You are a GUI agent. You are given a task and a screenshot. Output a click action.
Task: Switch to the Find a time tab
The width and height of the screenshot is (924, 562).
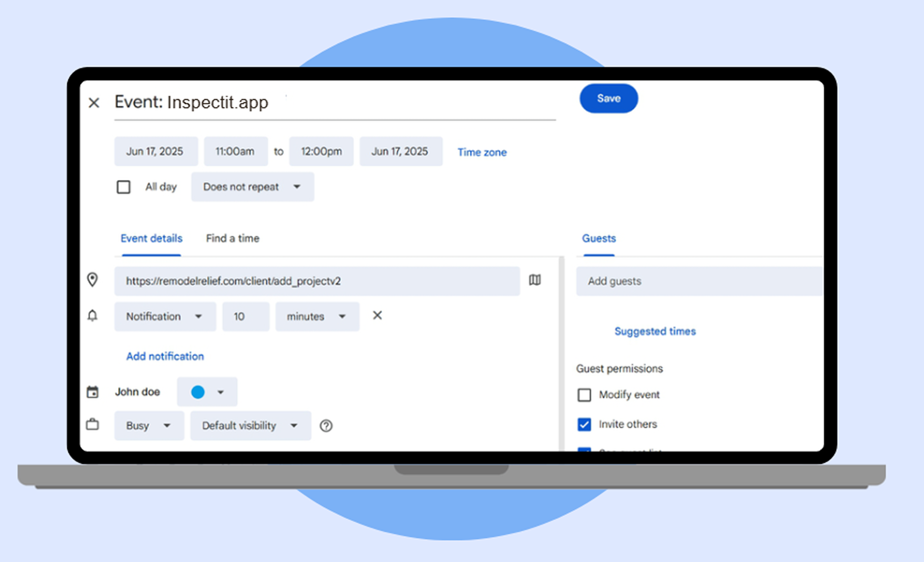point(233,238)
